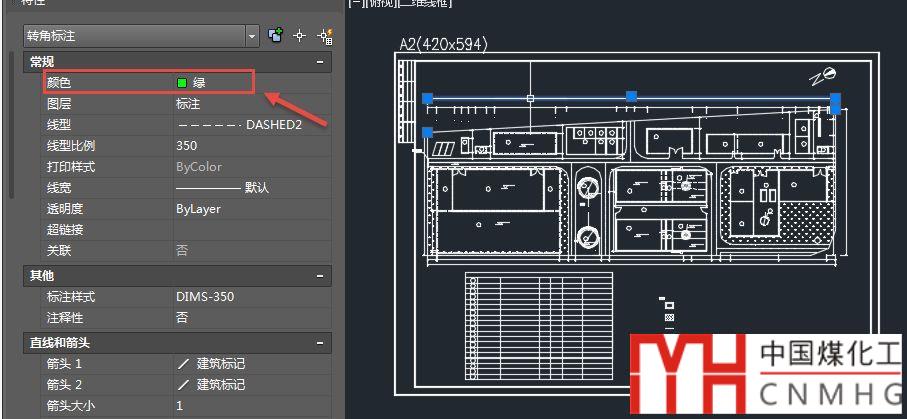Click the arrow 1 architectural tick icon
907x419 pixels.
(183, 364)
